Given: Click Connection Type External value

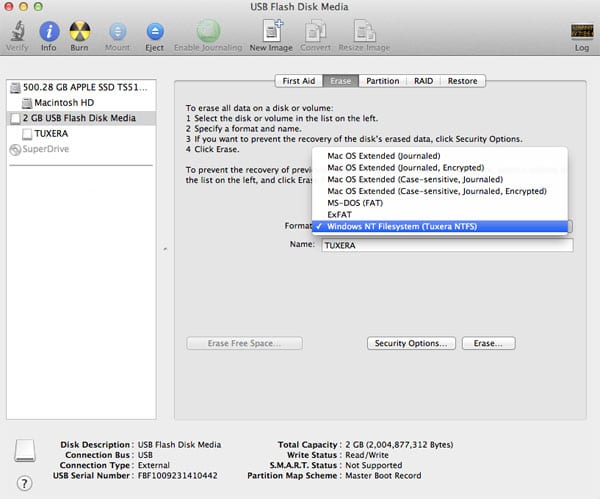Looking at the screenshot, I should coord(154,465).
